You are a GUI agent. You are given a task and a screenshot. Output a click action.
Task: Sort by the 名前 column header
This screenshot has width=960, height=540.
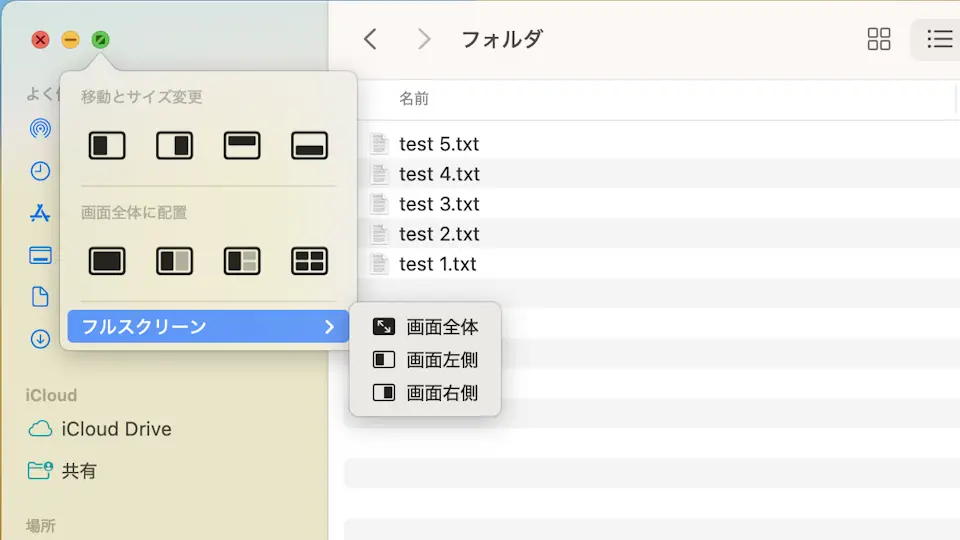414,99
